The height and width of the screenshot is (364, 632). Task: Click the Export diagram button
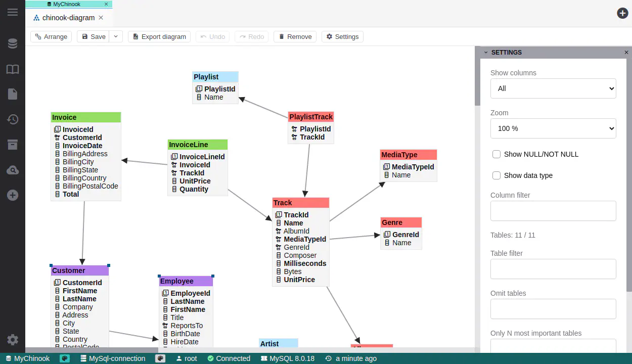pos(159,36)
